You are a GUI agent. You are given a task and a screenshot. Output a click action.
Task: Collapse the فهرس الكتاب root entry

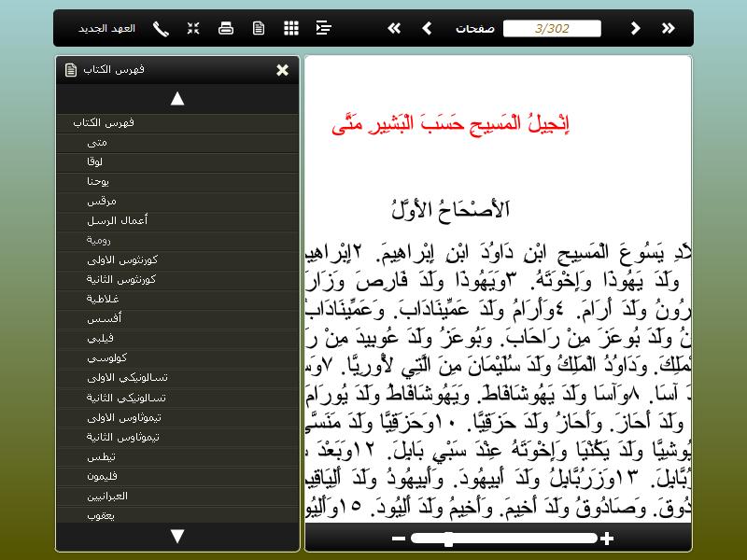[x=103, y=122]
